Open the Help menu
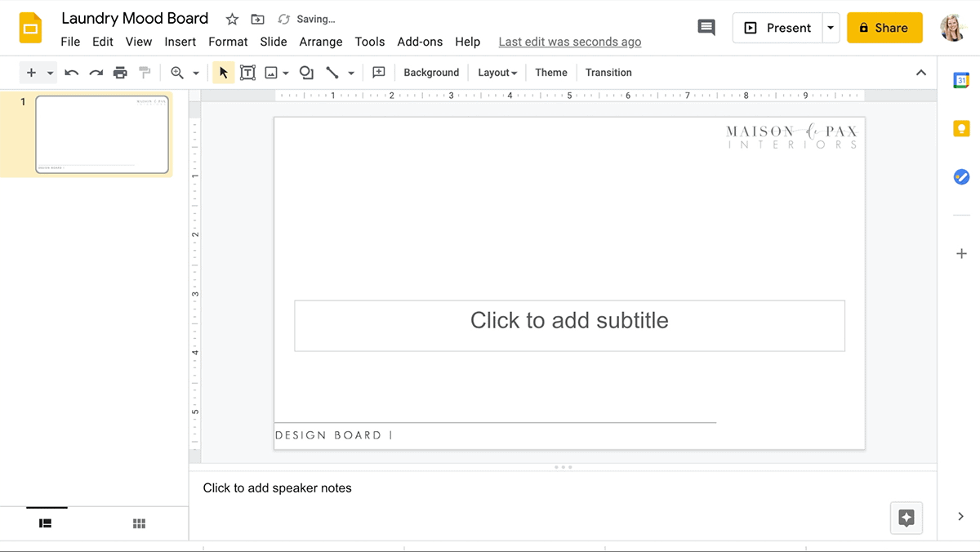The image size is (980, 552). pyautogui.click(x=468, y=42)
